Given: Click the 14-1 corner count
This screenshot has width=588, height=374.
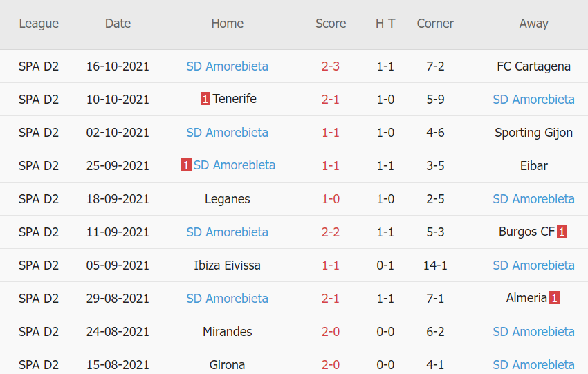Looking at the screenshot, I should pyautogui.click(x=435, y=265).
